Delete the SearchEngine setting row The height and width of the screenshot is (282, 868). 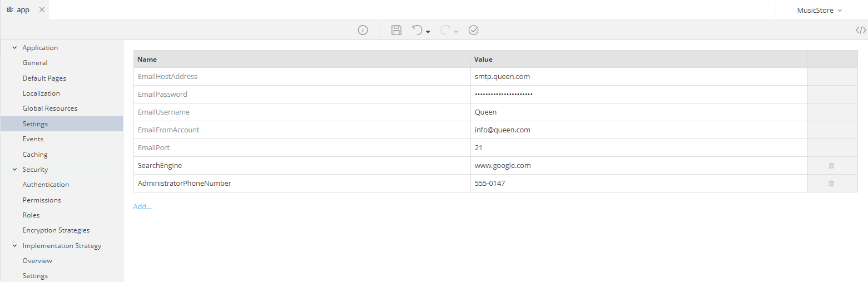pos(831,166)
